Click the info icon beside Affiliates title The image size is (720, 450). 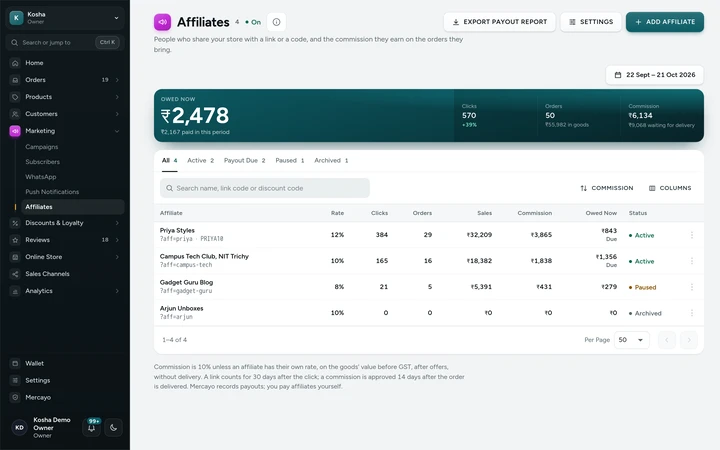click(x=276, y=22)
